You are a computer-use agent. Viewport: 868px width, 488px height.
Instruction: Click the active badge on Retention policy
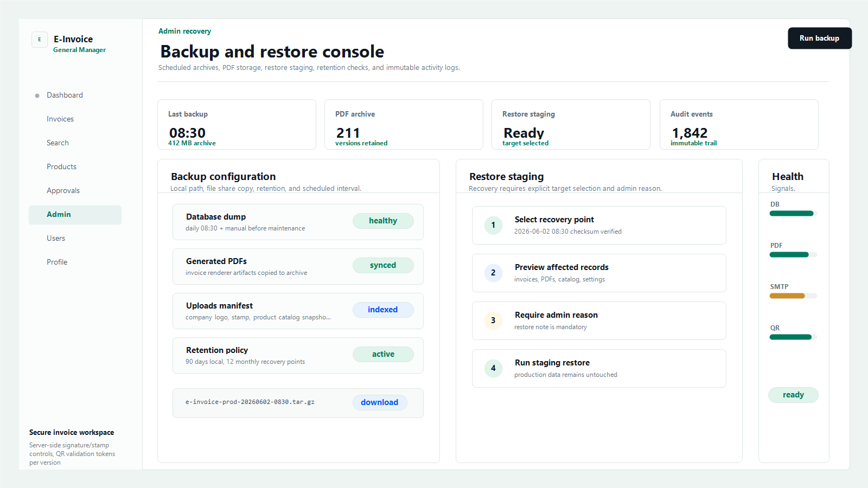[383, 354]
